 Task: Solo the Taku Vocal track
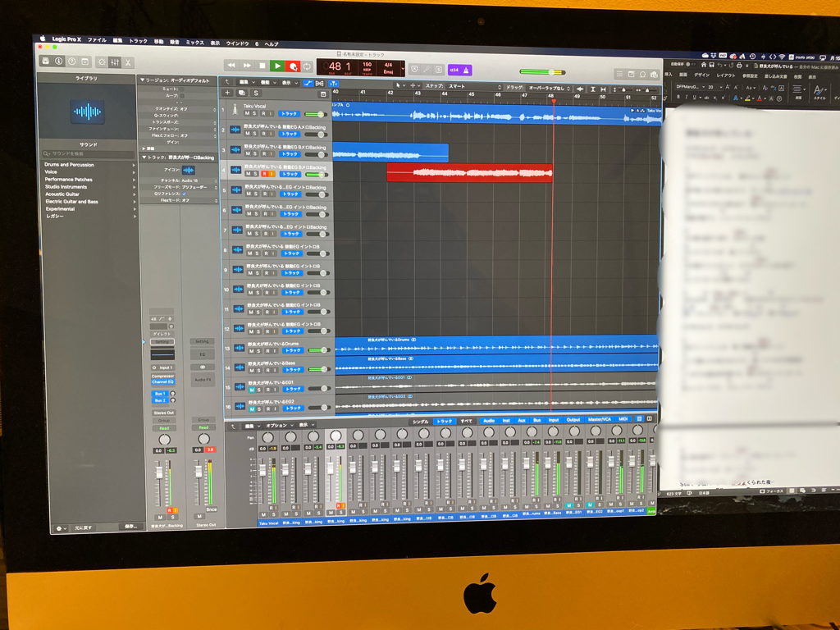click(x=254, y=113)
